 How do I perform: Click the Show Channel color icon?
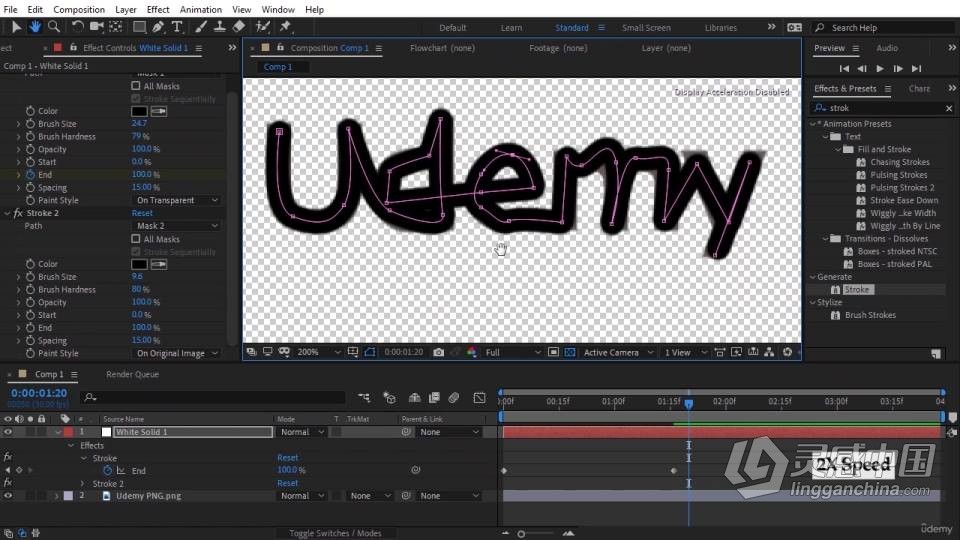(471, 353)
